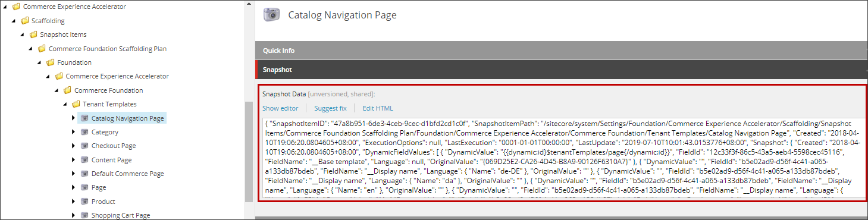Click the Checkout Page snapshot icon
The width and height of the screenshot is (868, 220).
(x=84, y=146)
